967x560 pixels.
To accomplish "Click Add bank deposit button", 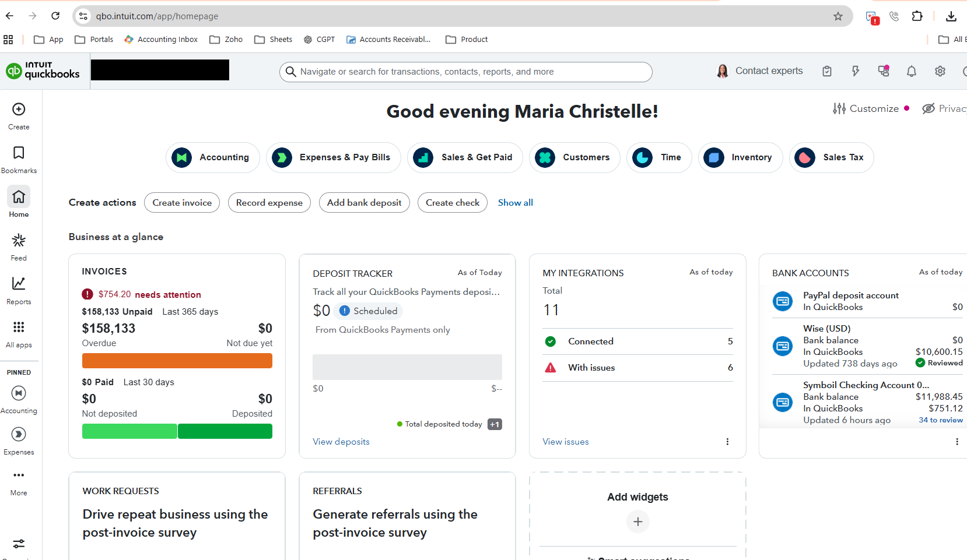I will (365, 203).
